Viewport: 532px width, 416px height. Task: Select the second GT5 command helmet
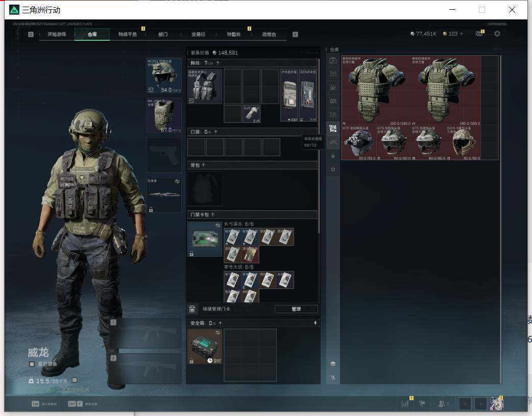coord(428,143)
